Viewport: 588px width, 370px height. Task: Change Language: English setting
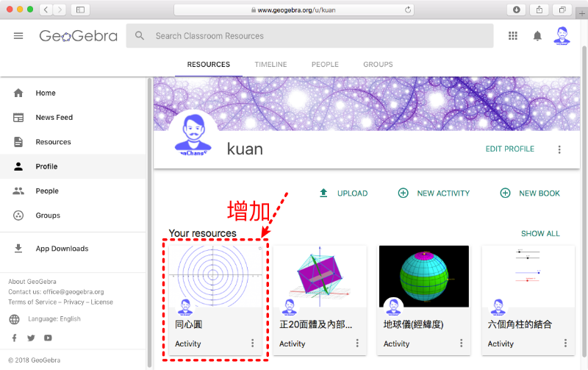tap(54, 319)
